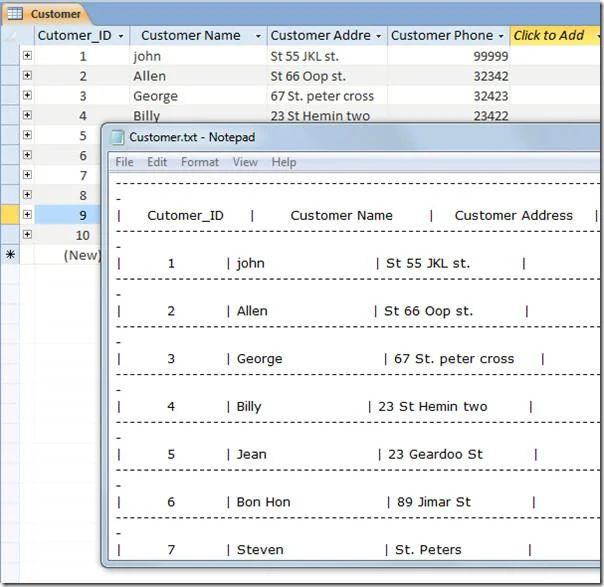Click '23 Geardoo St' text in Notepad

click(435, 454)
